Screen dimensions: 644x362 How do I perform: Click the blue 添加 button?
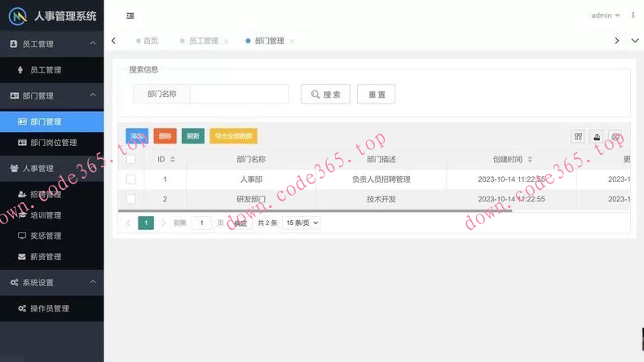[x=137, y=136]
